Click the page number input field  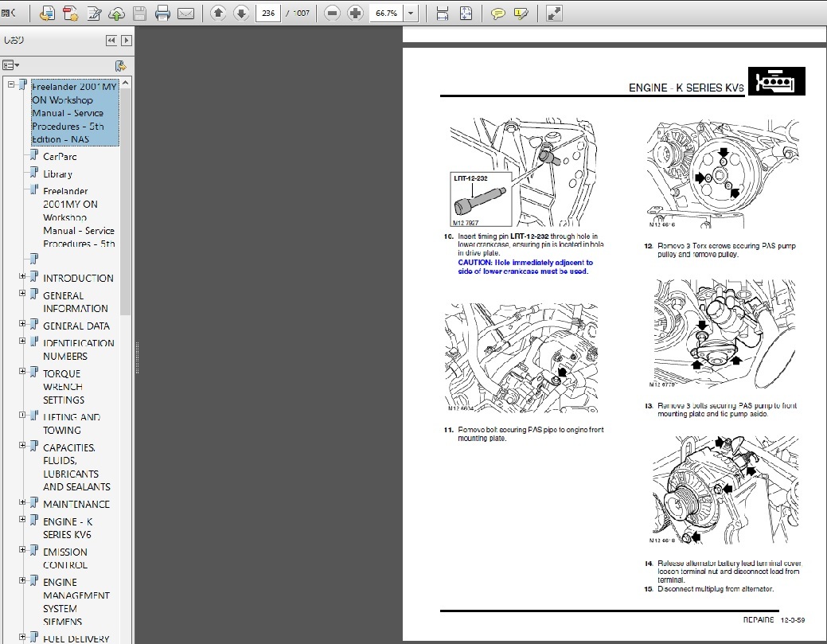[x=268, y=14]
